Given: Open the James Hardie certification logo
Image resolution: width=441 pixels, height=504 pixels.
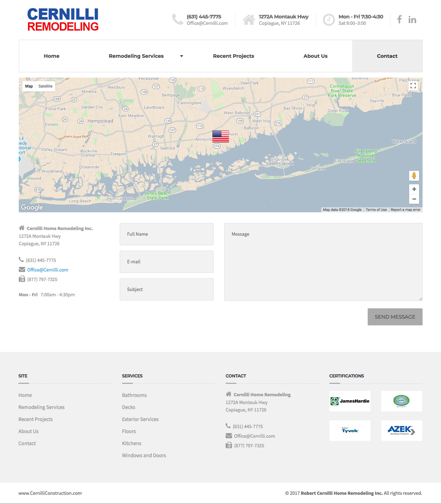Looking at the screenshot, I should [350, 401].
